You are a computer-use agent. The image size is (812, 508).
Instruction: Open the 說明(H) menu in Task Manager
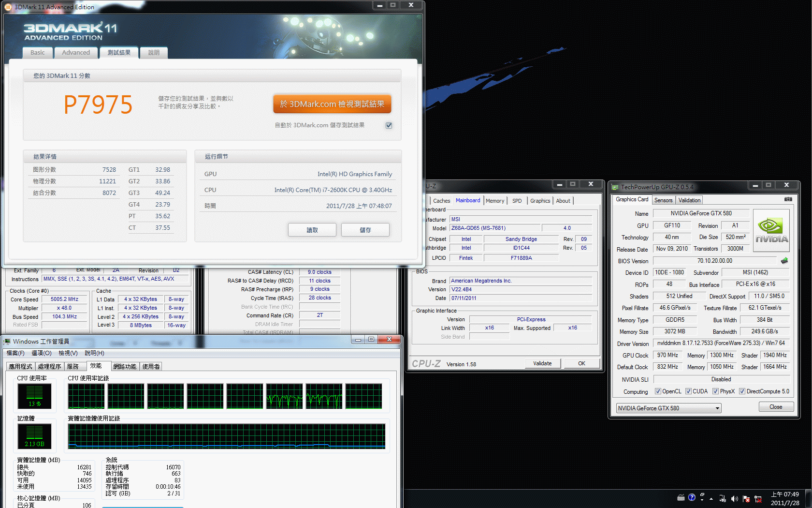pos(94,353)
